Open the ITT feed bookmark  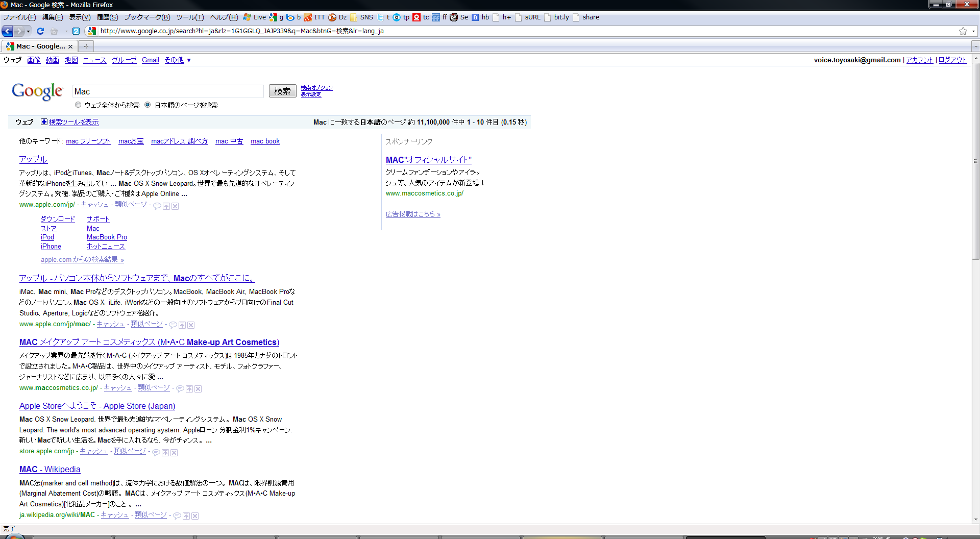click(x=314, y=17)
